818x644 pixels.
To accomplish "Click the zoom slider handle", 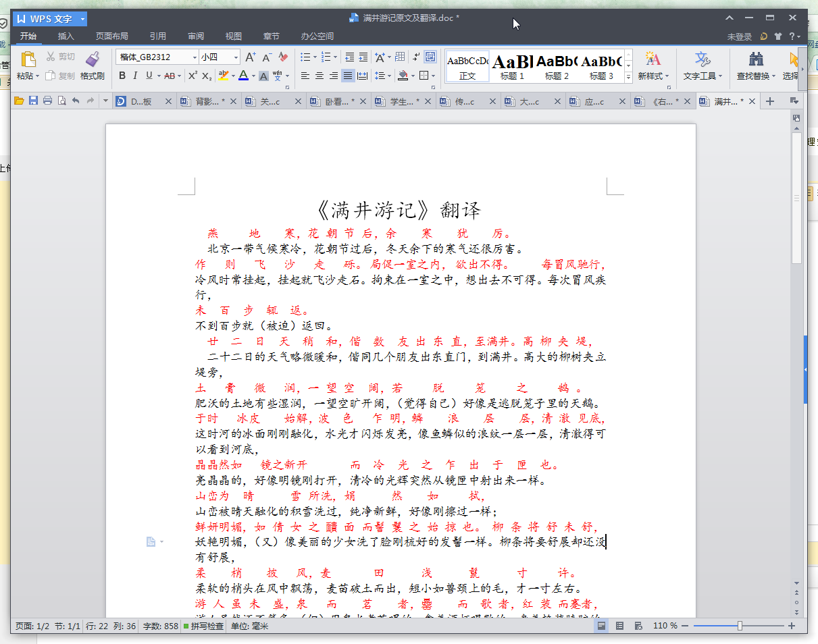I will [x=740, y=626].
